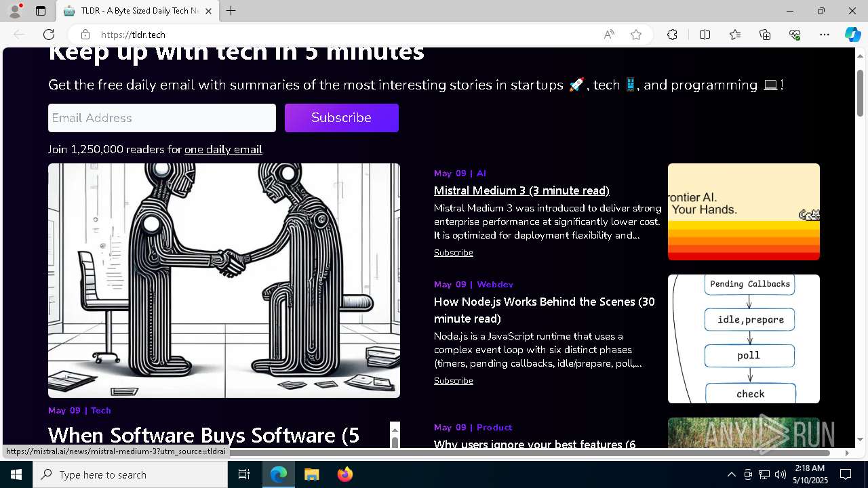Open Task View on taskbar
The width and height of the screenshot is (868, 488).
pyautogui.click(x=244, y=474)
